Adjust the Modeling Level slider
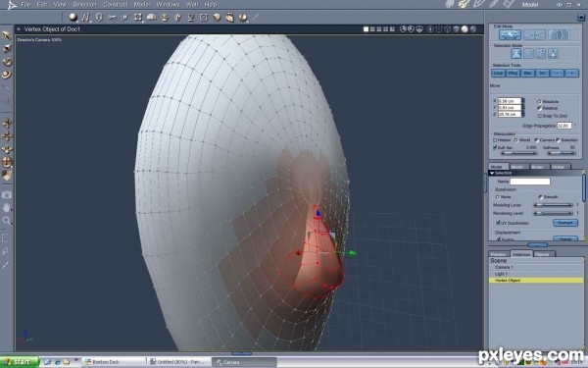Viewport: 588px width, 368px height. [553, 205]
